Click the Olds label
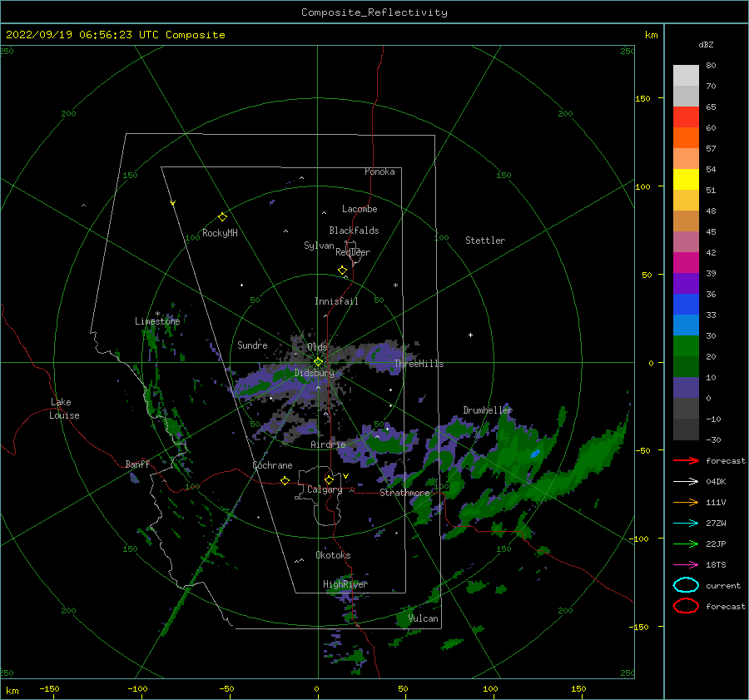The width and height of the screenshot is (749, 700). [317, 346]
